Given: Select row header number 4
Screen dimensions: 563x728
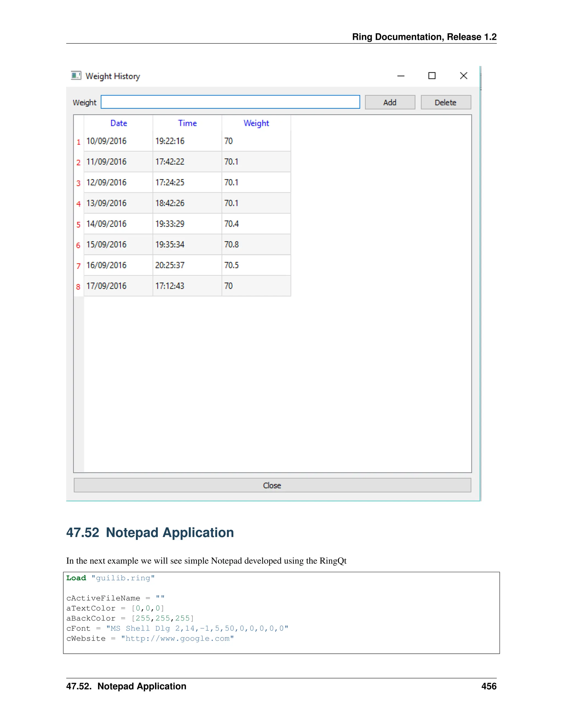Looking at the screenshot, I should 78,204.
